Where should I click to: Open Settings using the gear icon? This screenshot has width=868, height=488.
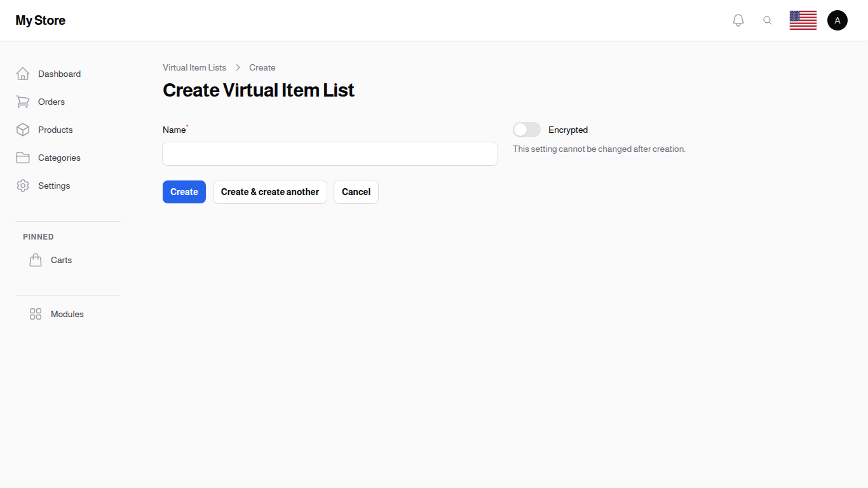23,186
